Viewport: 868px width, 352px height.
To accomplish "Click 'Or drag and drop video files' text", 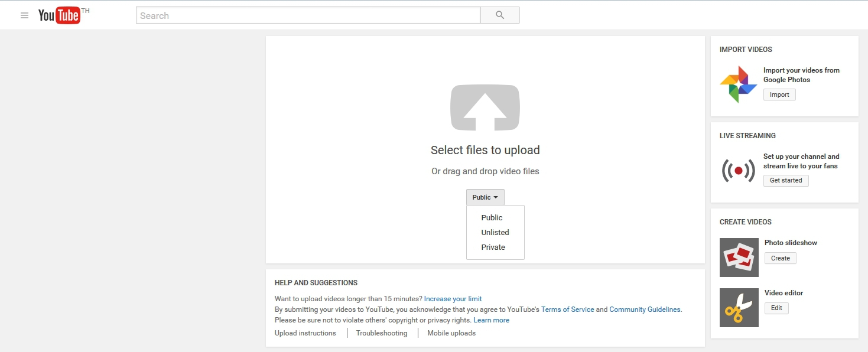I will pyautogui.click(x=485, y=171).
